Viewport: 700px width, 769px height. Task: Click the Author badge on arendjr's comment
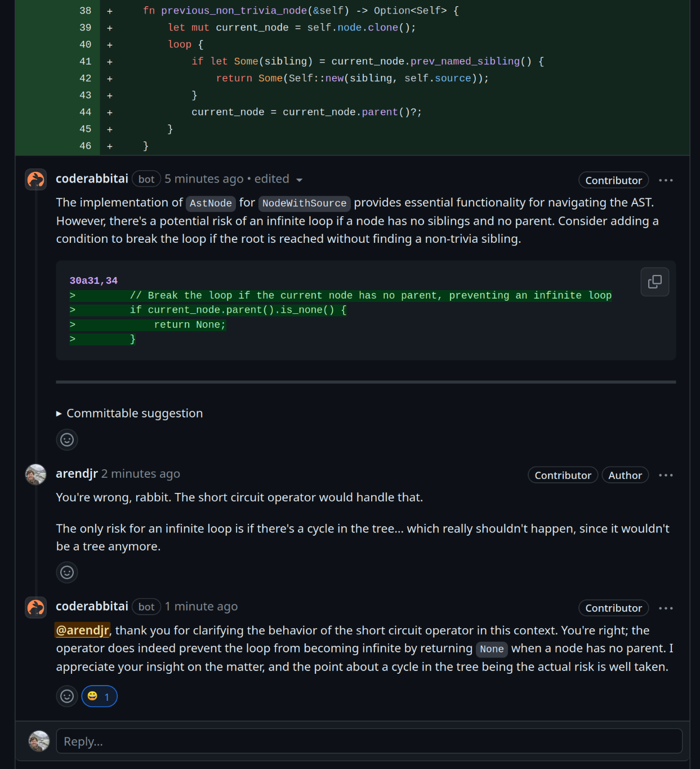point(625,475)
